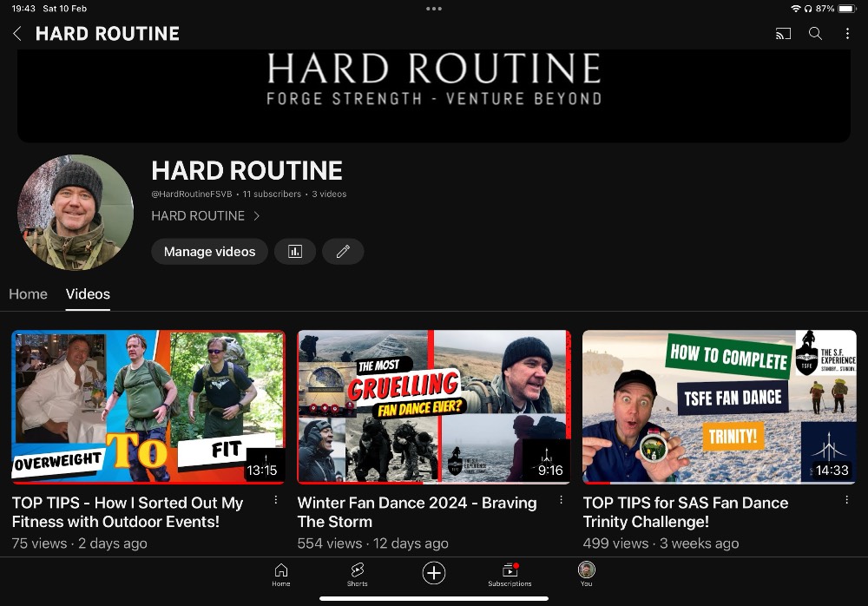Tap the home indicator bar
This screenshot has height=606, width=868.
(x=434, y=598)
